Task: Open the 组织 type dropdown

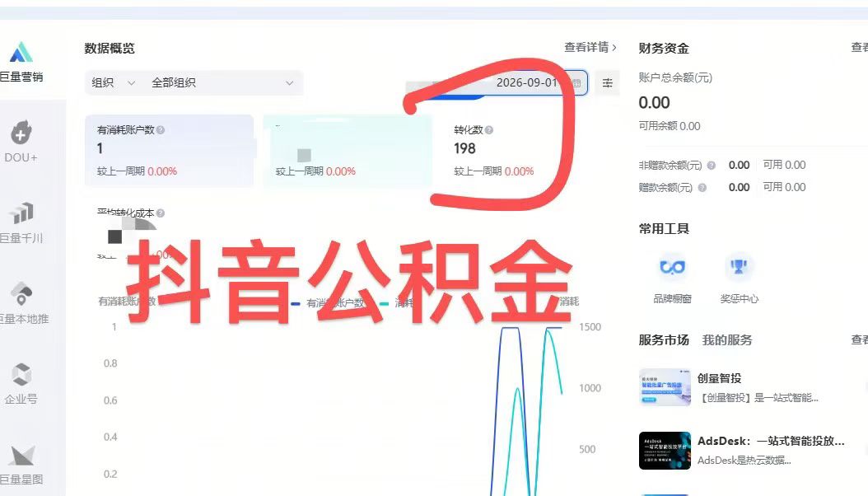Action: [x=114, y=83]
